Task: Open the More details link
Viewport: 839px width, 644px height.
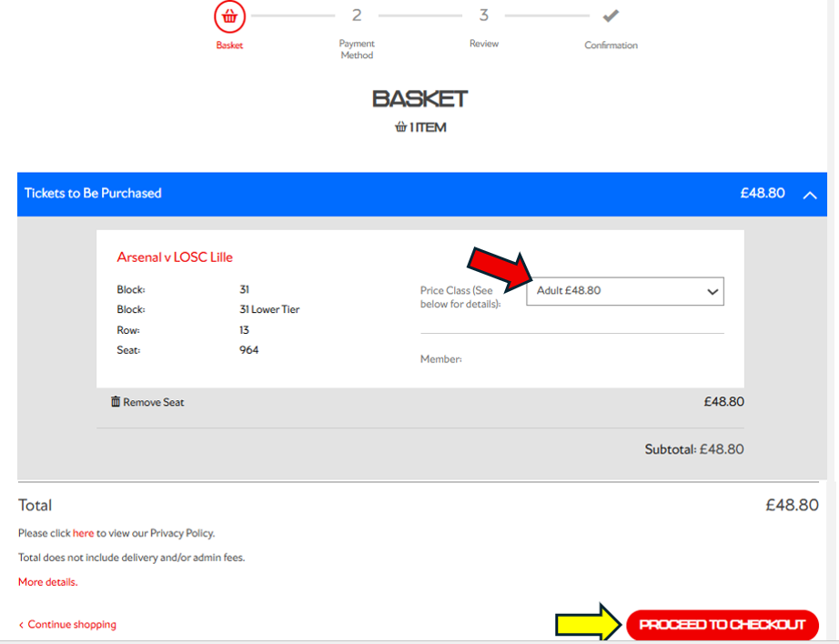Action: (x=47, y=582)
